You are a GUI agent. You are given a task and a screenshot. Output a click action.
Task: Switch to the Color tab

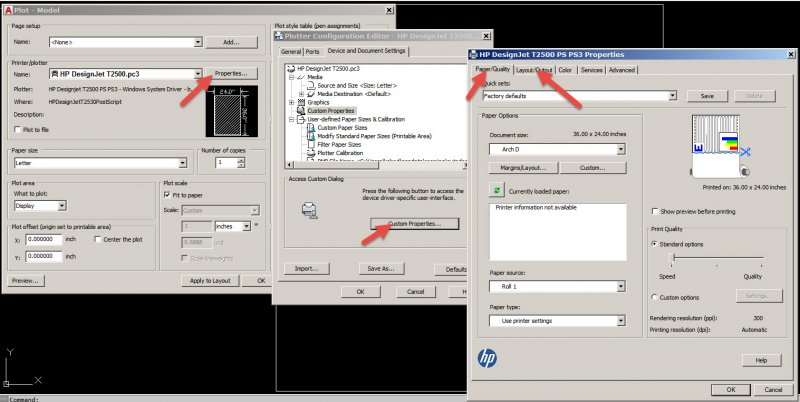point(565,70)
